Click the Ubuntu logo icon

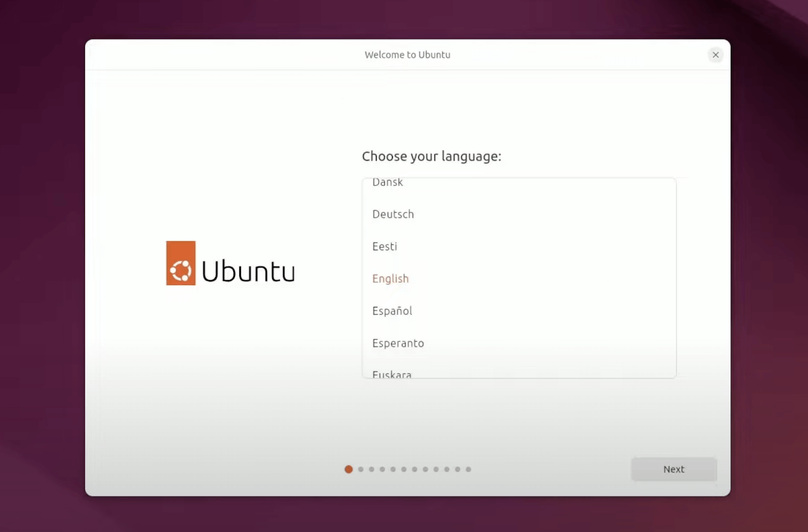(x=181, y=263)
